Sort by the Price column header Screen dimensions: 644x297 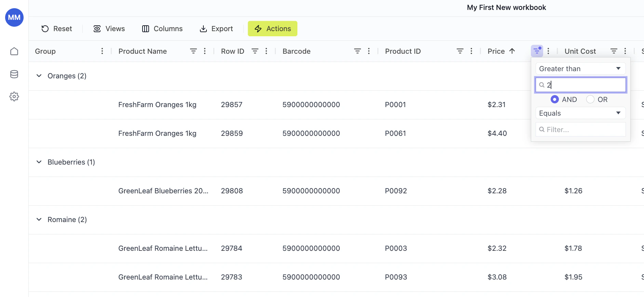[496, 51]
